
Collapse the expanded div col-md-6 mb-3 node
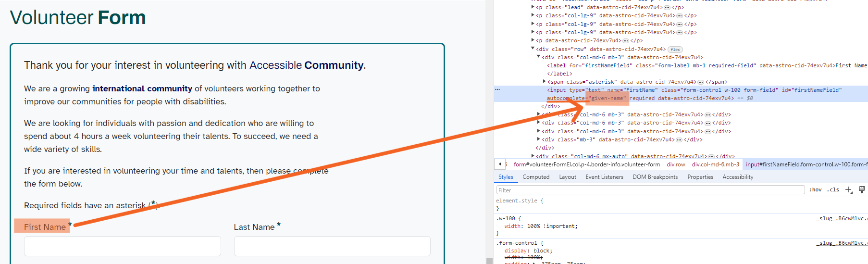(538, 57)
